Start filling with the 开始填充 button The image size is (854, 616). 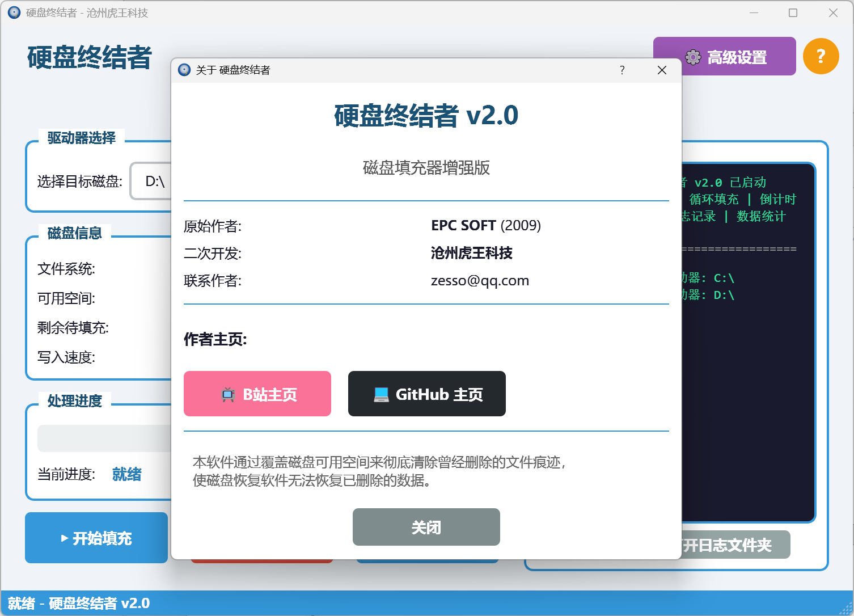96,538
